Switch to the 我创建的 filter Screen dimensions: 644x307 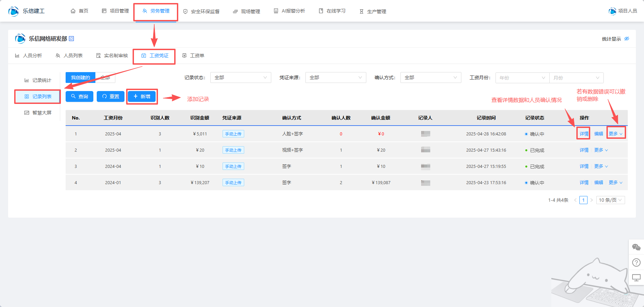[x=80, y=78]
